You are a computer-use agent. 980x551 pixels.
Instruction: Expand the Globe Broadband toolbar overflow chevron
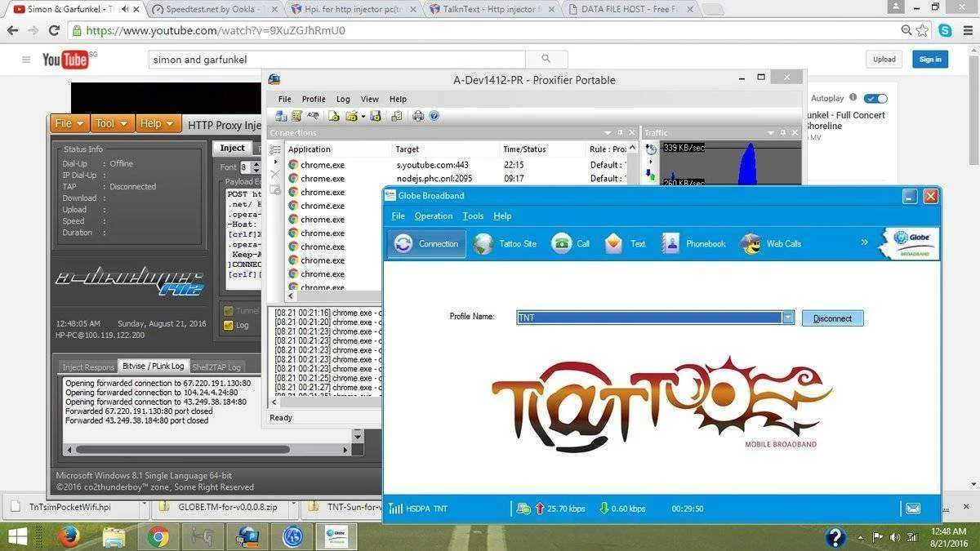[864, 242]
